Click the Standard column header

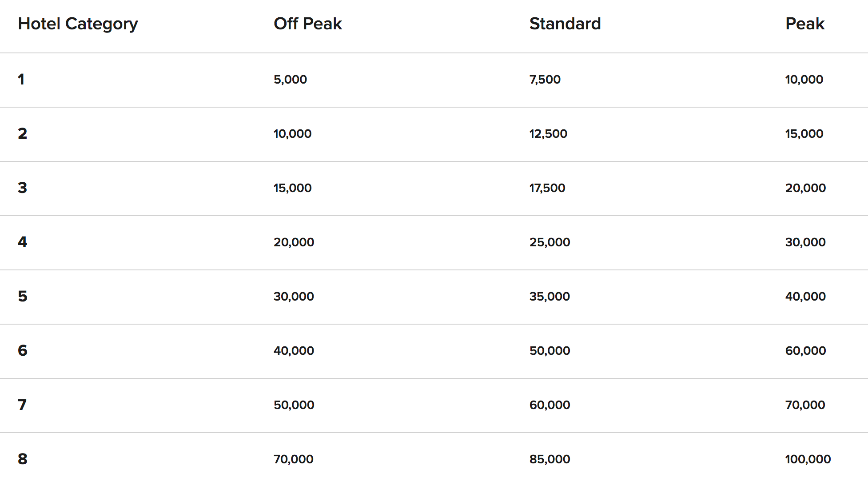pos(565,24)
